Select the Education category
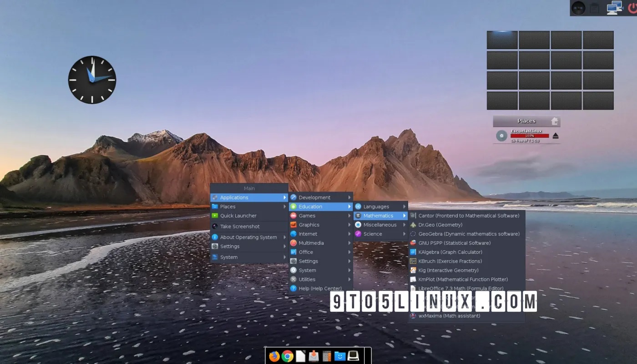 click(x=321, y=207)
